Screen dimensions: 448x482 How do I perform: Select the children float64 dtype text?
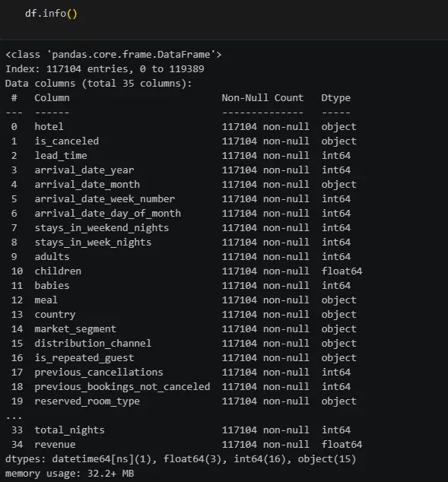point(342,271)
